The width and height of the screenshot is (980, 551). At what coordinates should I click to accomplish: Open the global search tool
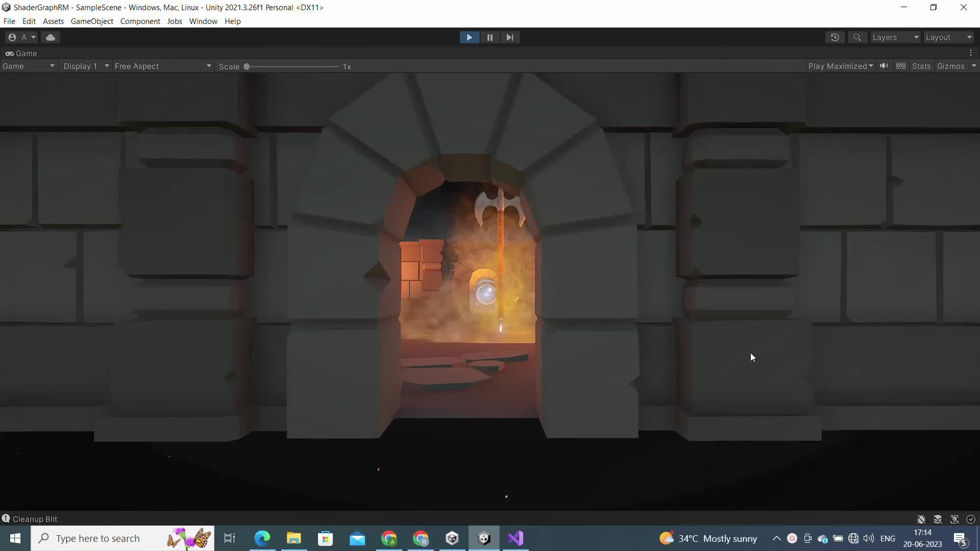[x=857, y=37]
